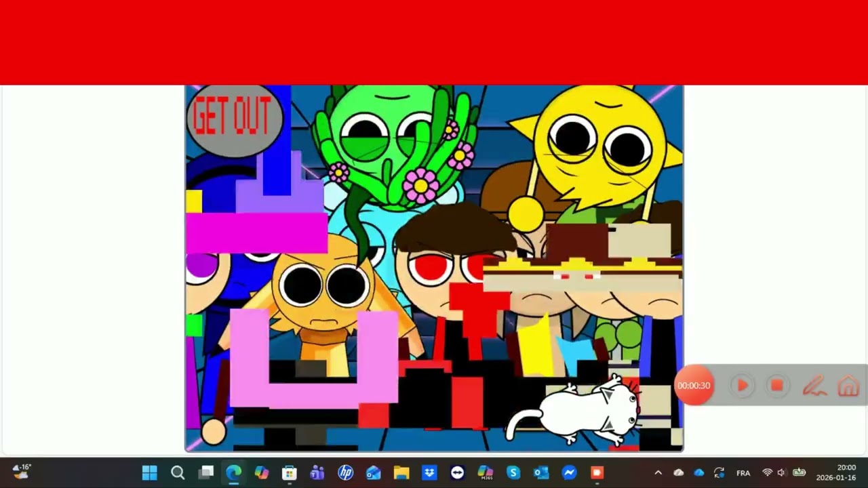Launch the HP app from the taskbar
Image resolution: width=868 pixels, height=488 pixels.
click(346, 472)
